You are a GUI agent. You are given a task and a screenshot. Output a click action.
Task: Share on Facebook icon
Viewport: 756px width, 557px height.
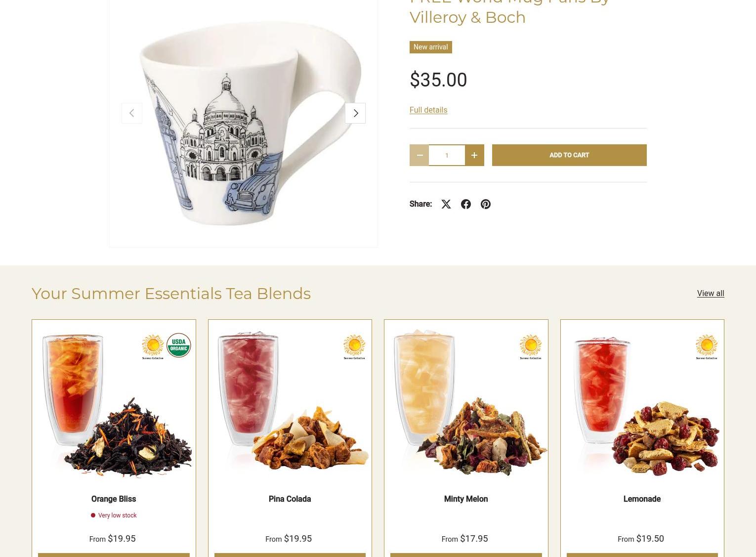tap(466, 204)
